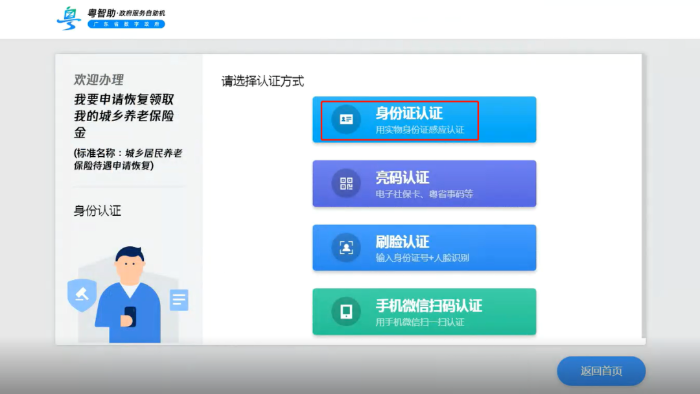Click the 电子社保卡、粤省事码等 subtitle
The image size is (700, 394).
[x=424, y=194]
